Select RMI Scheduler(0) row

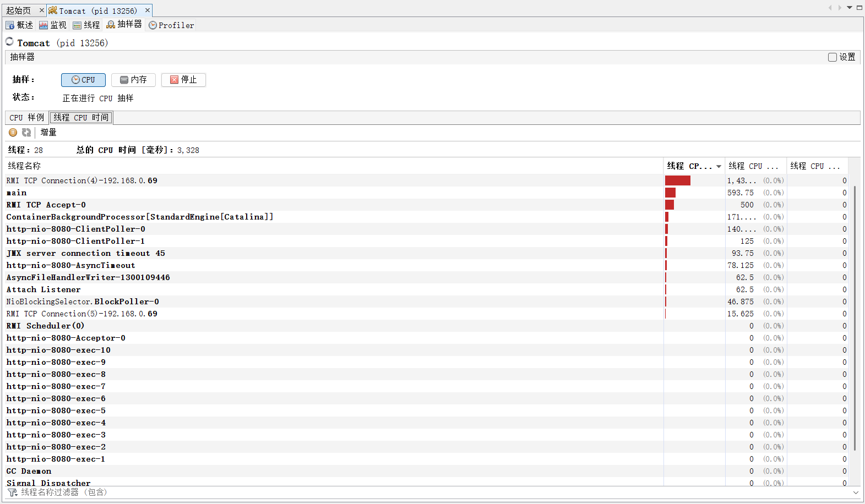(427, 326)
